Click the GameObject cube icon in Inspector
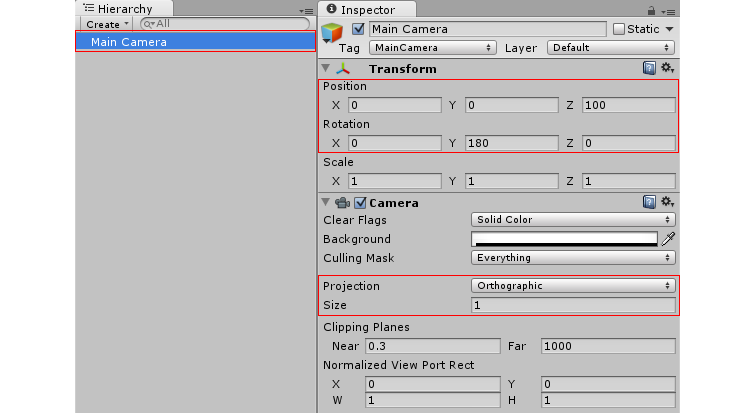Image resolution: width=756 pixels, height=413 pixels. point(332,32)
